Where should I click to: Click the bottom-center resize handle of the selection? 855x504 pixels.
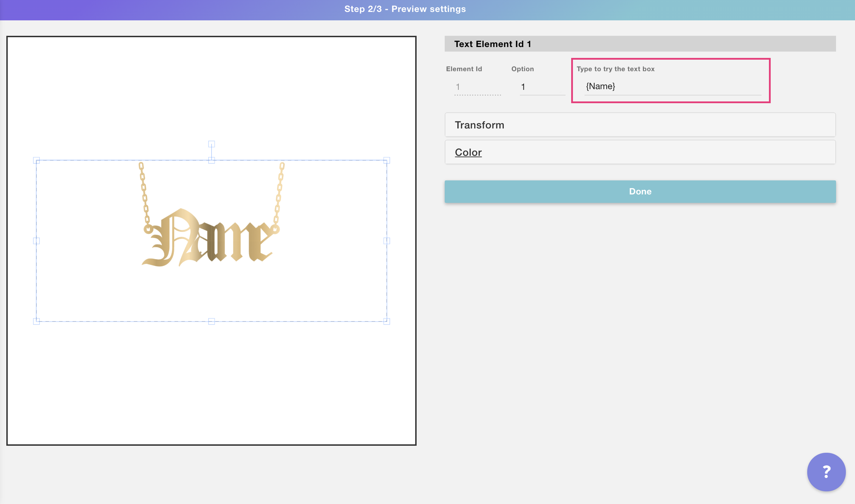[x=211, y=321]
